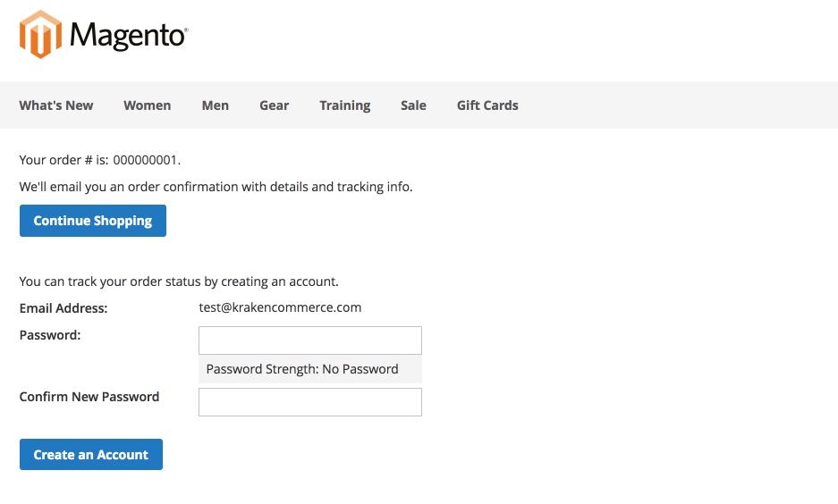Click the order number 000000001

coord(145,160)
